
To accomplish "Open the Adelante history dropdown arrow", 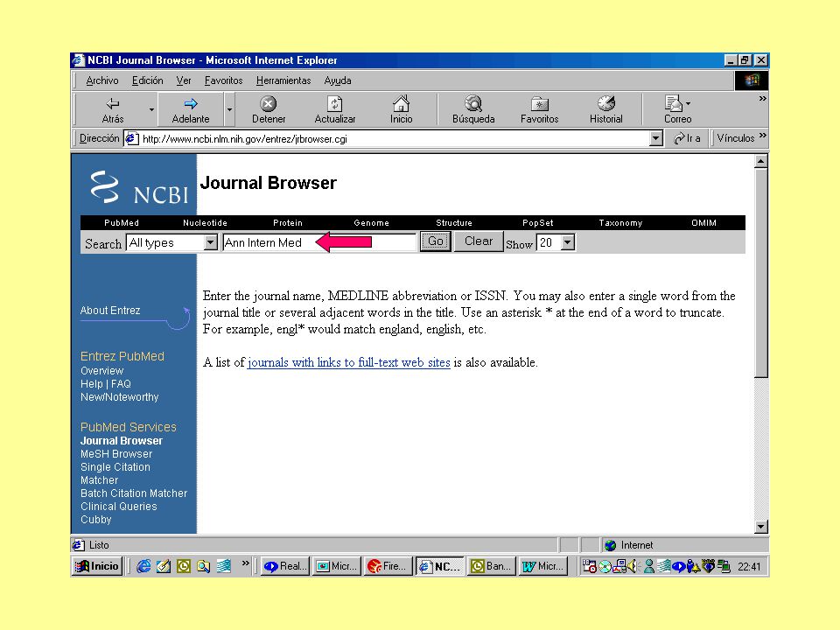I will coord(229,110).
